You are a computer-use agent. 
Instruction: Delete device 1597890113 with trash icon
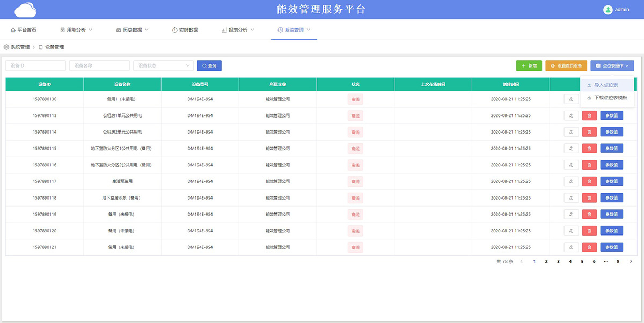(589, 115)
